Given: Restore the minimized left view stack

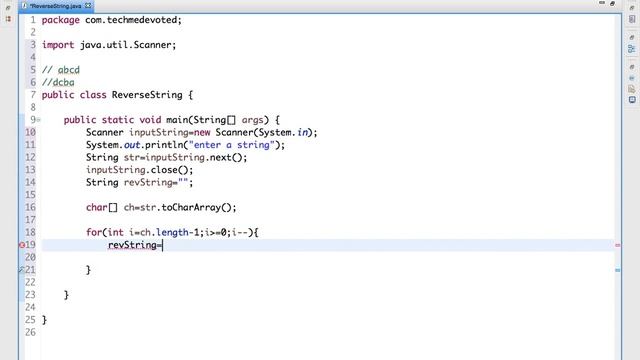Looking at the screenshot, I should (8, 7).
